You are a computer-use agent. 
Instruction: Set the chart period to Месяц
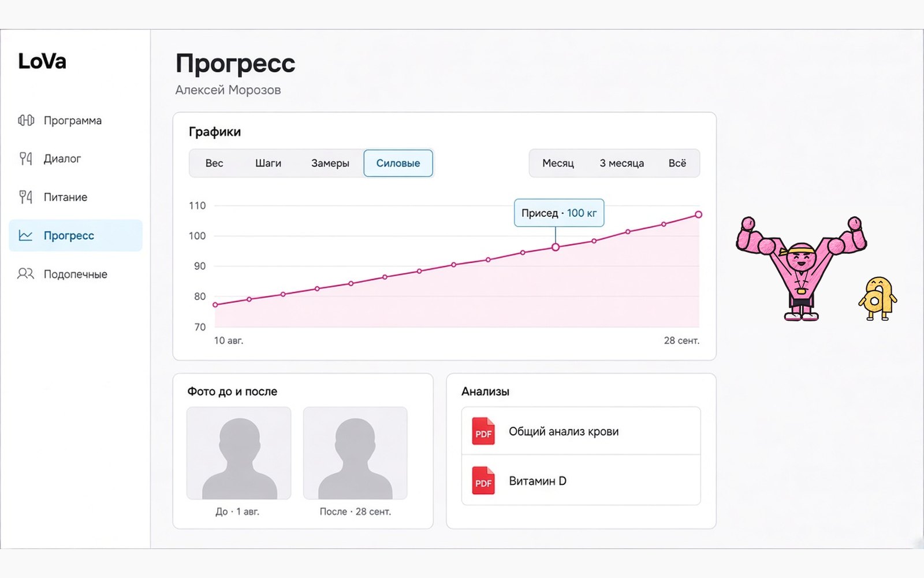pyautogui.click(x=558, y=163)
